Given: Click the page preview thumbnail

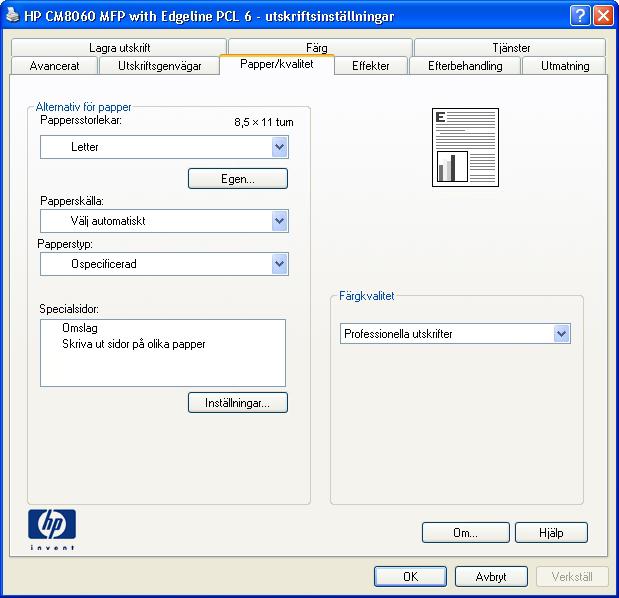Looking at the screenshot, I should [x=465, y=147].
